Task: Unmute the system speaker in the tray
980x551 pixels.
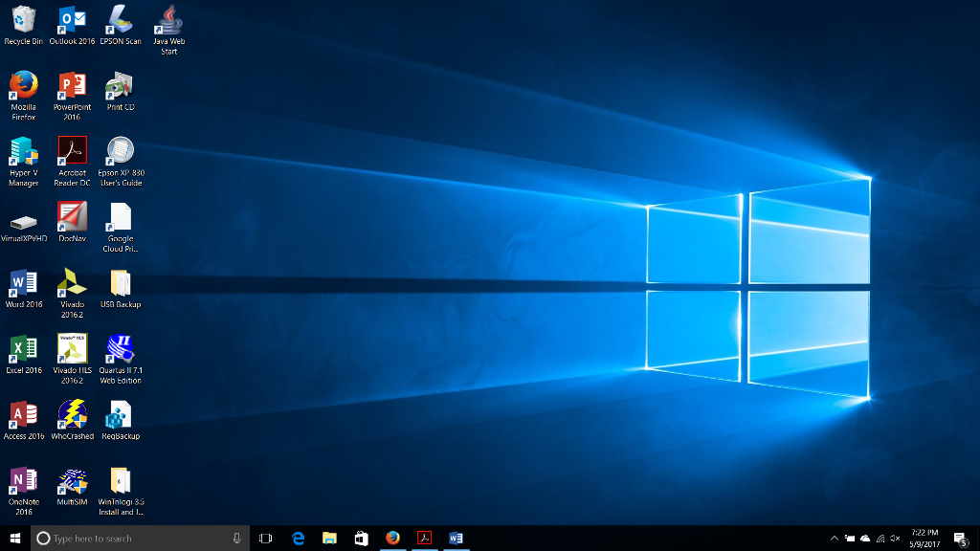Action: pyautogui.click(x=895, y=538)
